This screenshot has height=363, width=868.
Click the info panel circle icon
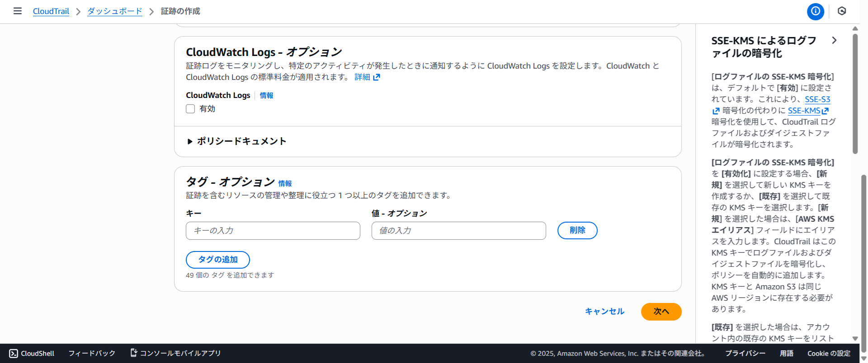pos(815,11)
